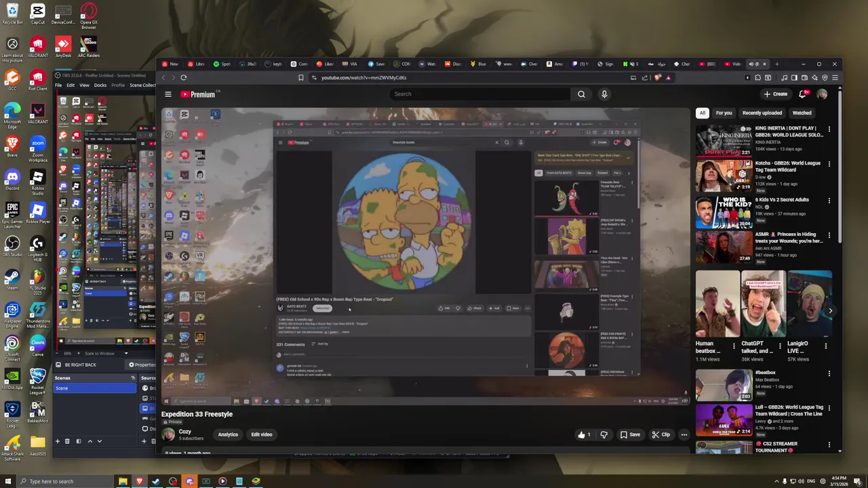Open the YouTube account avatar menu
Screen dimensions: 868x488
[x=822, y=94]
